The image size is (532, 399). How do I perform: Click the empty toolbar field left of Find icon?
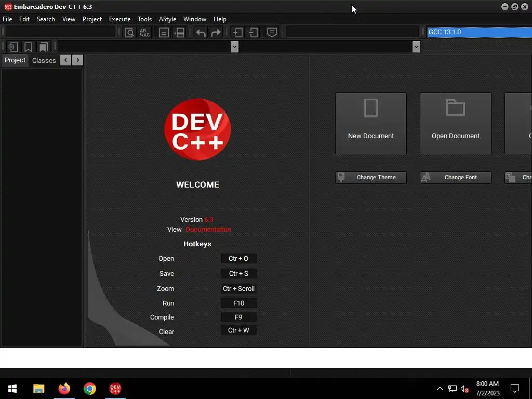pos(61,32)
